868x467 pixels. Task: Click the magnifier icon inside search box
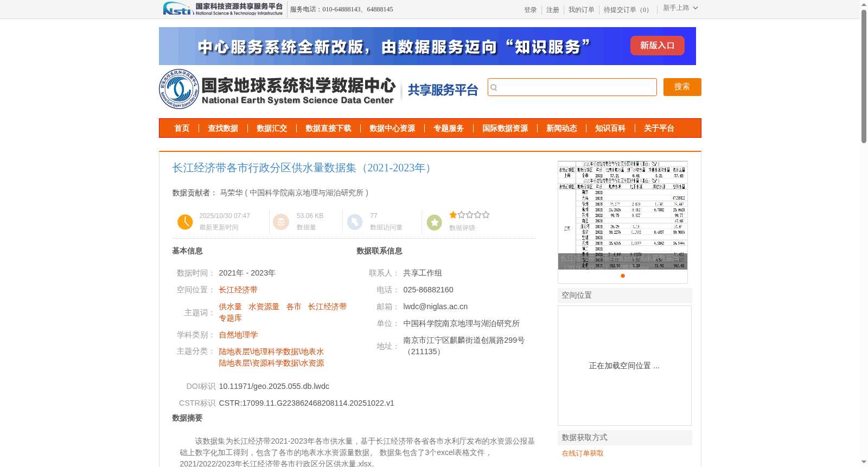pyautogui.click(x=494, y=87)
